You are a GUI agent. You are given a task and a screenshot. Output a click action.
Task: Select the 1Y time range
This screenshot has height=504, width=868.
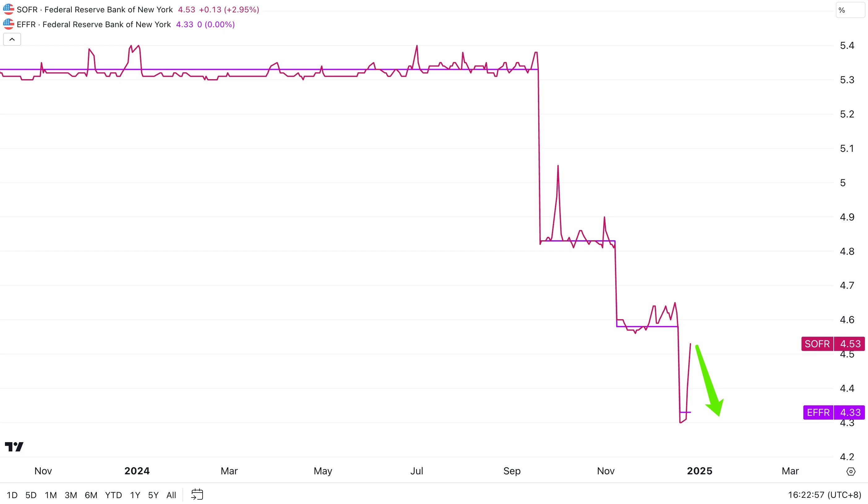135,495
